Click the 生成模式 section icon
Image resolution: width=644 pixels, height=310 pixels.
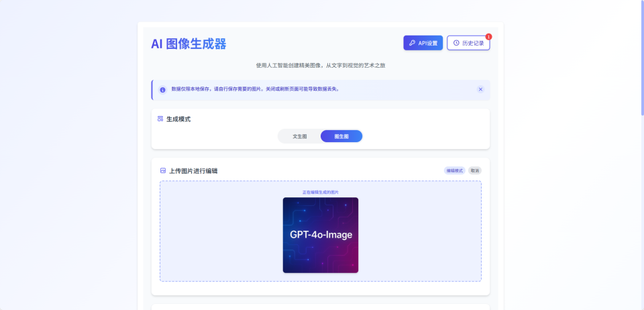pyautogui.click(x=160, y=119)
